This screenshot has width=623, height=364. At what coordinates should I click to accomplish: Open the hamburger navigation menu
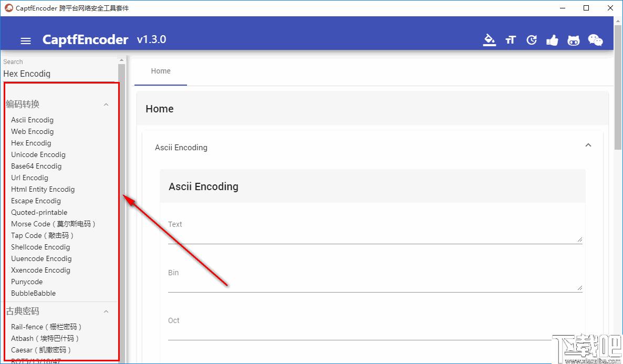pyautogui.click(x=26, y=40)
